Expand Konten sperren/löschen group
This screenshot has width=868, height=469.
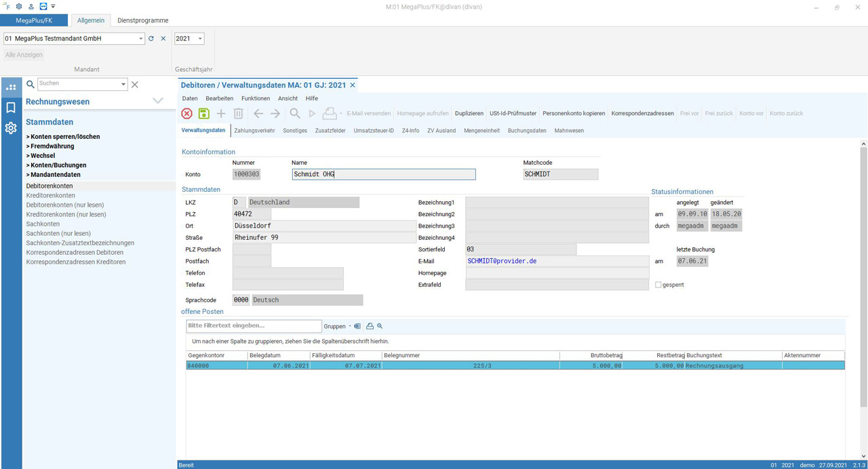pos(63,137)
